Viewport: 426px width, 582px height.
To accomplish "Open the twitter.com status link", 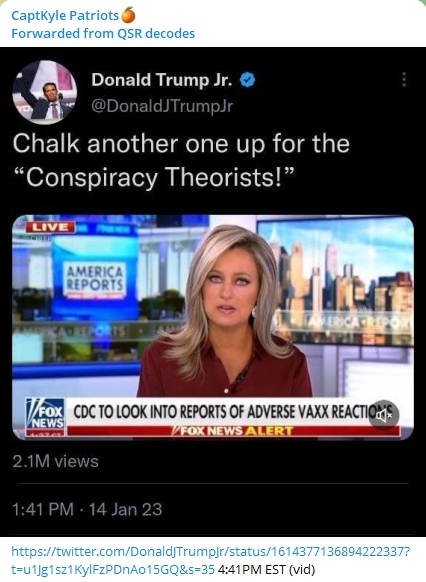I will (210, 560).
